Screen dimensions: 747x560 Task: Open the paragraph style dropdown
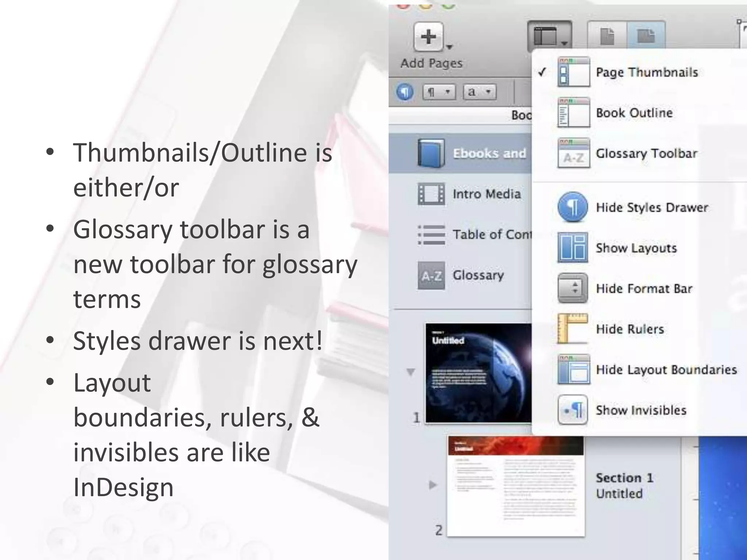pyautogui.click(x=439, y=92)
